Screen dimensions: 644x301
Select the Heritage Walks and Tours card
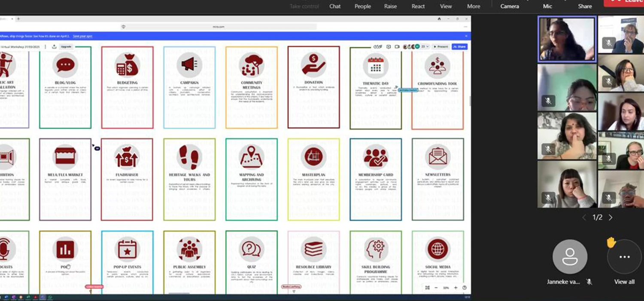click(x=189, y=179)
